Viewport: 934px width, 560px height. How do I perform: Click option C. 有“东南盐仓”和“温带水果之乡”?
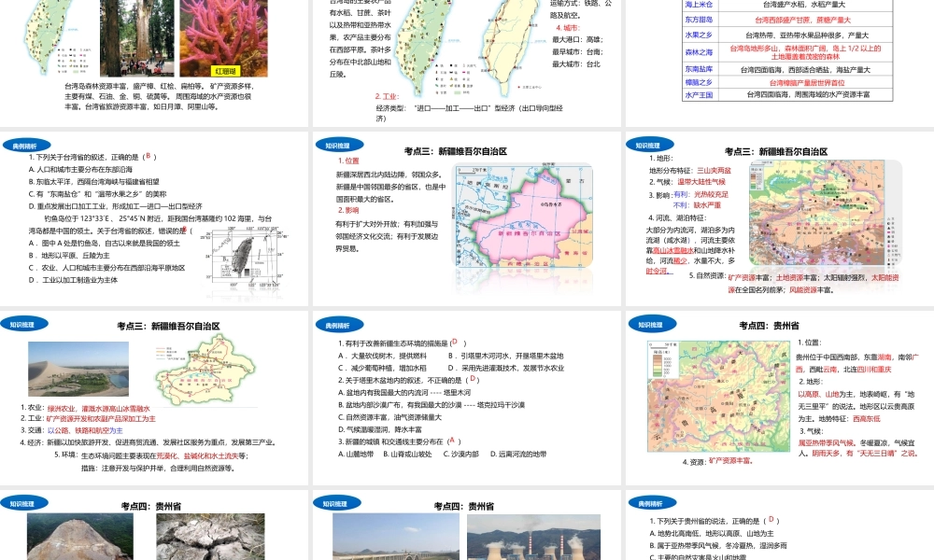(98, 194)
